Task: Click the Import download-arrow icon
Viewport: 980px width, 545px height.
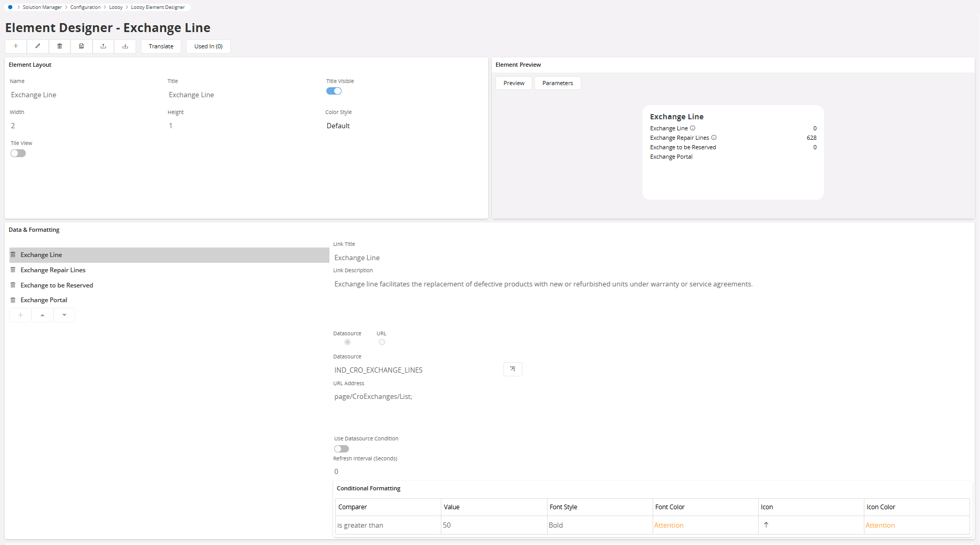Action: (125, 46)
